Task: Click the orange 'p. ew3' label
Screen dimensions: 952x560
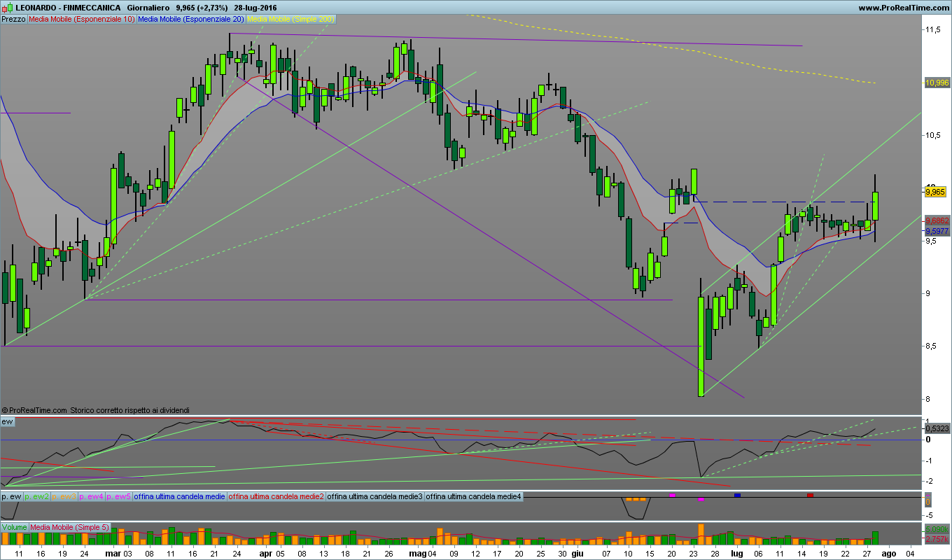Action: click(64, 496)
